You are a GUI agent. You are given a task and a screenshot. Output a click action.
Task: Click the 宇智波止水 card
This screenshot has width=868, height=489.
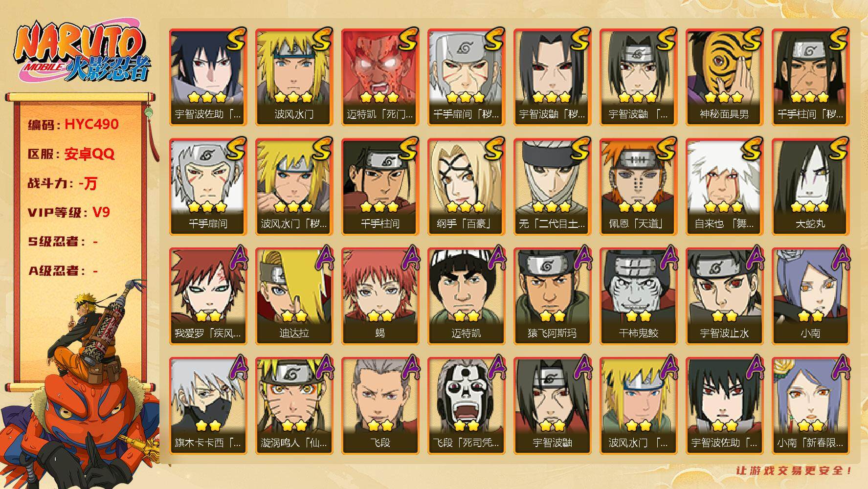pos(724,296)
